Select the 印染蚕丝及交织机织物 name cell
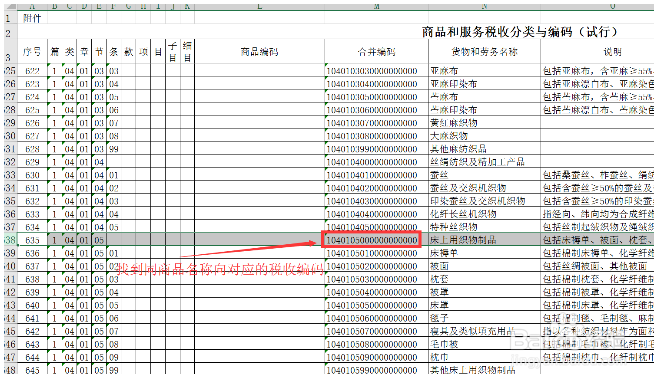This screenshot has height=384, width=665. tap(484, 201)
